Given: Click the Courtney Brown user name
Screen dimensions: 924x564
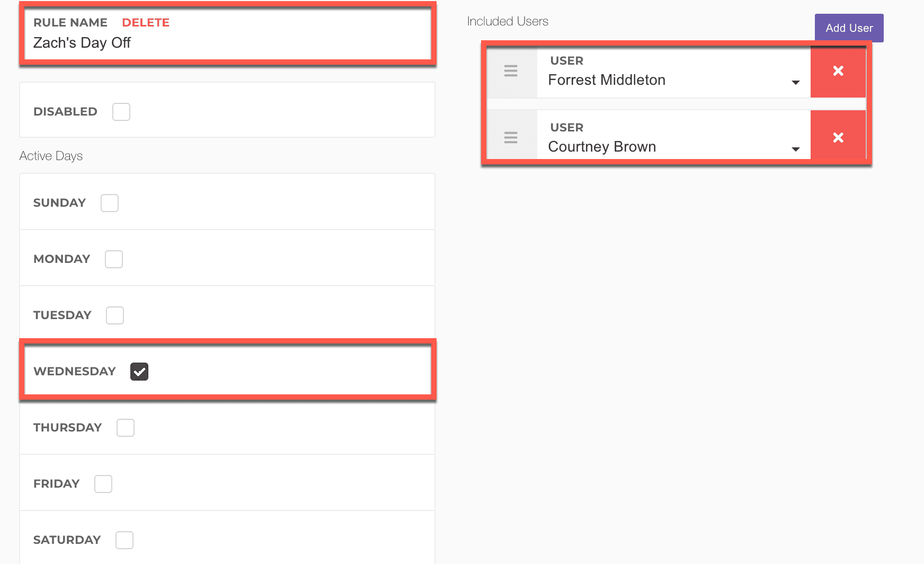Looking at the screenshot, I should pos(602,147).
